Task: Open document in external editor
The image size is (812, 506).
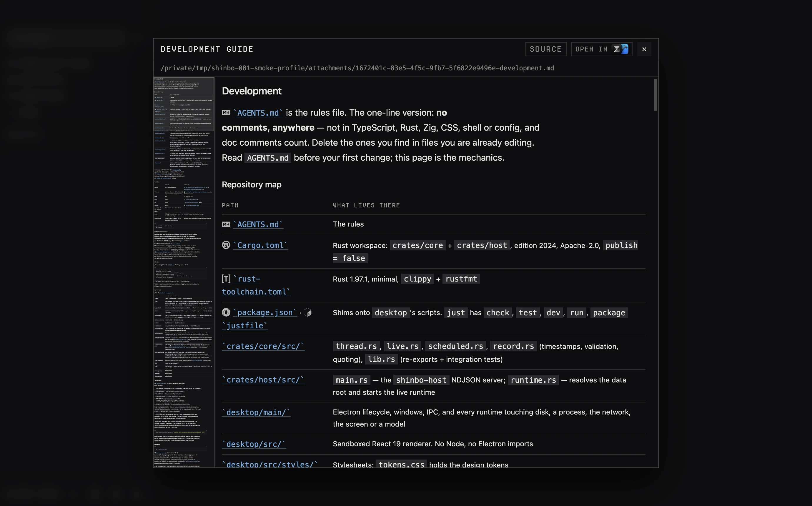Action: coord(602,49)
